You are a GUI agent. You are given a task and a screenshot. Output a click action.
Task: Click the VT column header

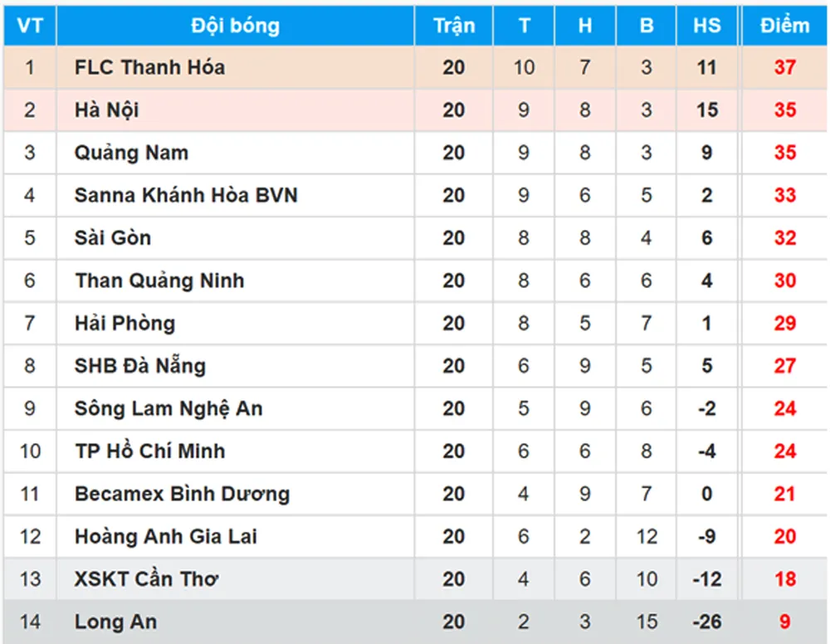click(30, 26)
